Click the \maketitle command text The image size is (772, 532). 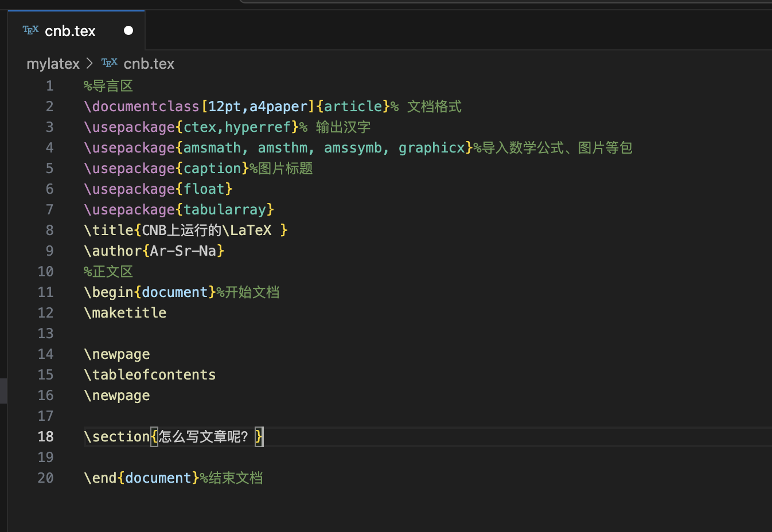tap(125, 313)
